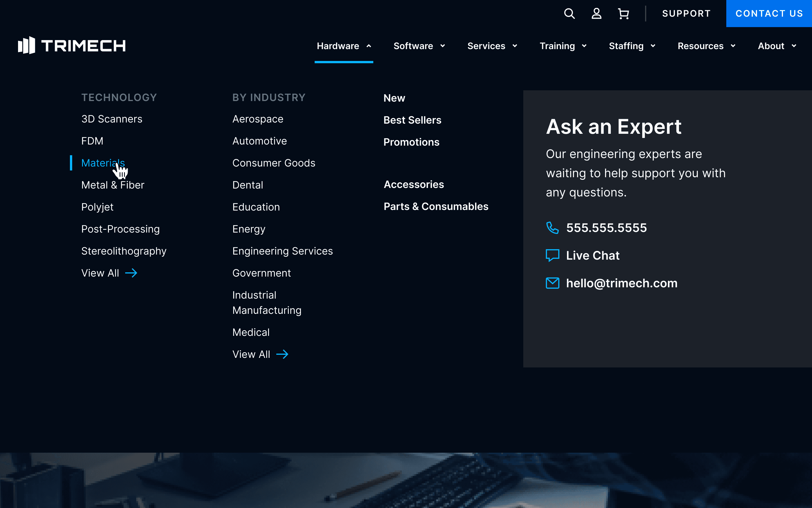Click arrow next to By Industry View All
The image size is (812, 508).
[x=282, y=354]
